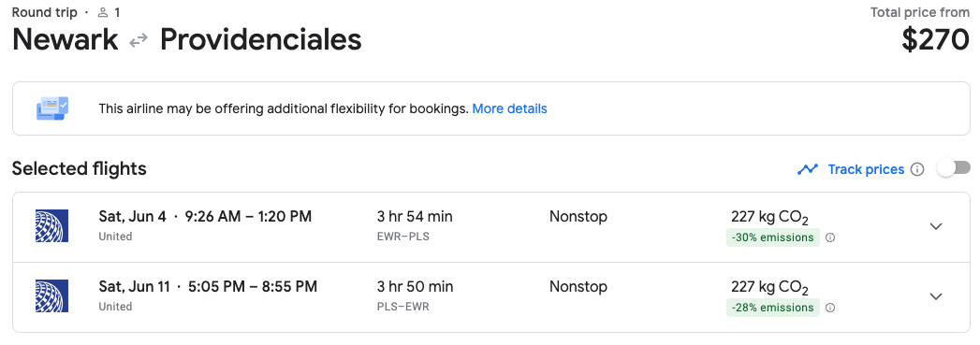Open More details link about flexibility
The width and height of the screenshot is (980, 345).
tap(509, 108)
